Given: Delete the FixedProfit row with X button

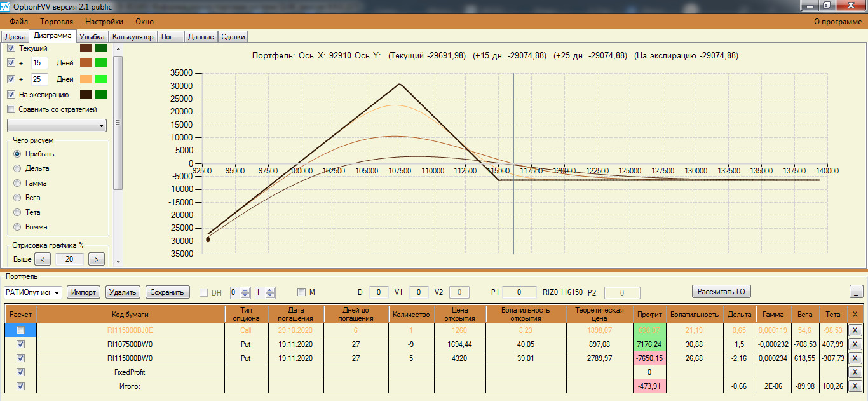Looking at the screenshot, I should [x=855, y=372].
